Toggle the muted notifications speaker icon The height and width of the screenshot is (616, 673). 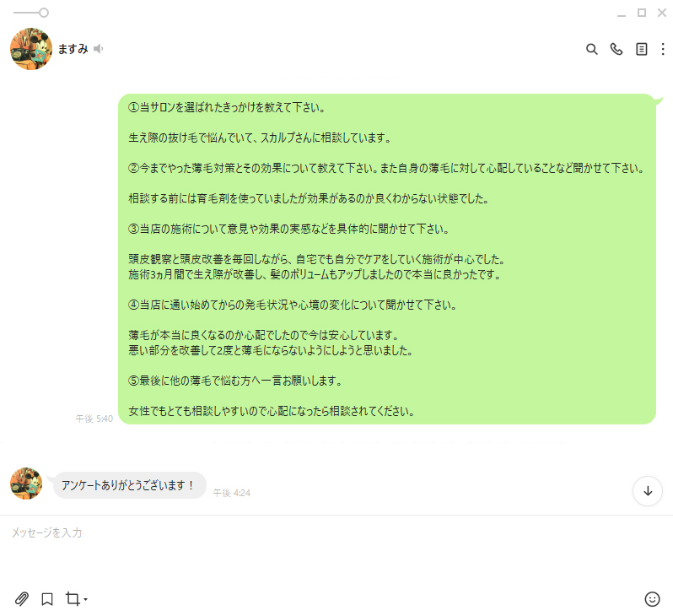[99, 49]
